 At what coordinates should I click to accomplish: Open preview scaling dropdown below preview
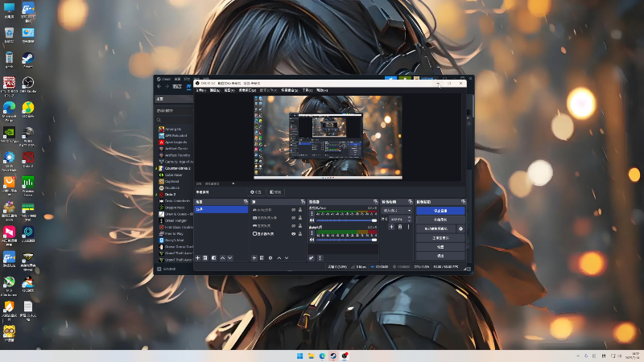click(233, 183)
